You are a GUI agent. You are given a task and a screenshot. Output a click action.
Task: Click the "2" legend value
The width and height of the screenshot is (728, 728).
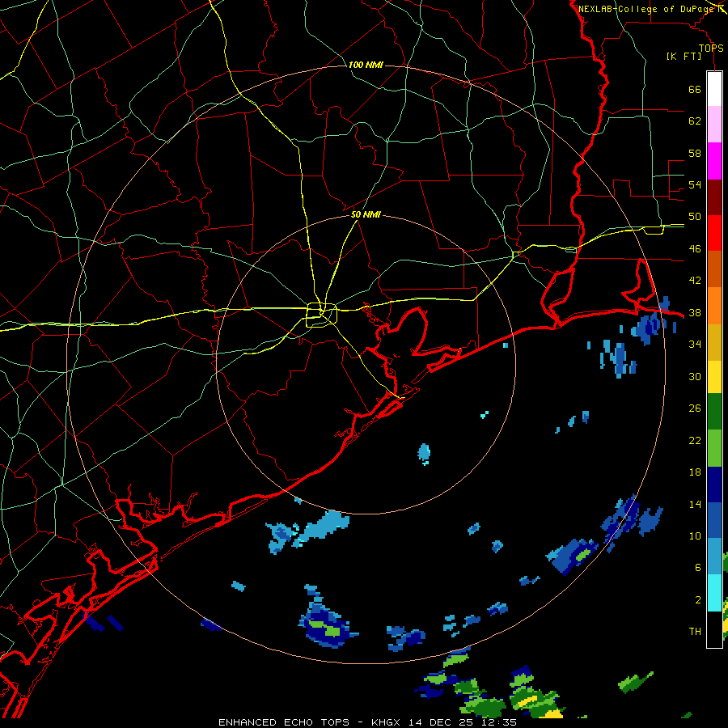pos(697,600)
